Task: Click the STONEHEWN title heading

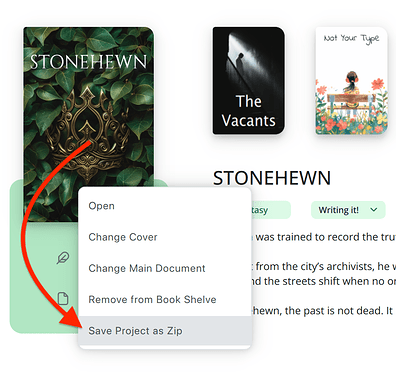Action: click(x=272, y=178)
